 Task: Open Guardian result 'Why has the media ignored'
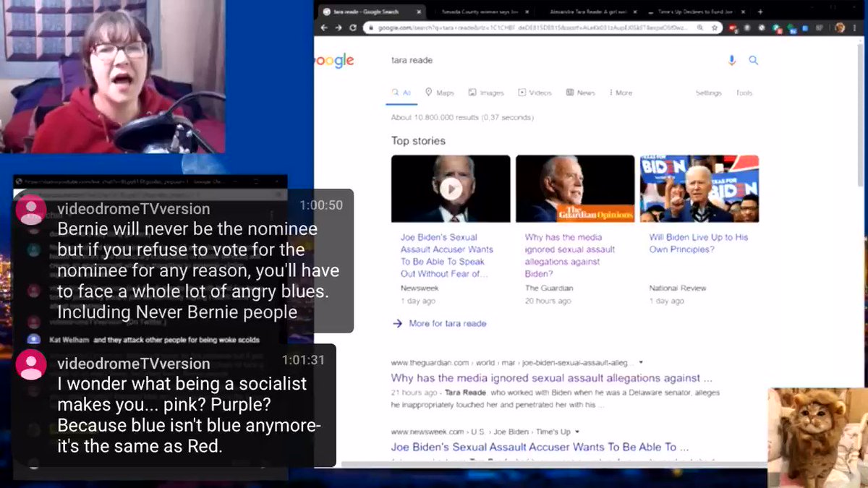(552, 378)
